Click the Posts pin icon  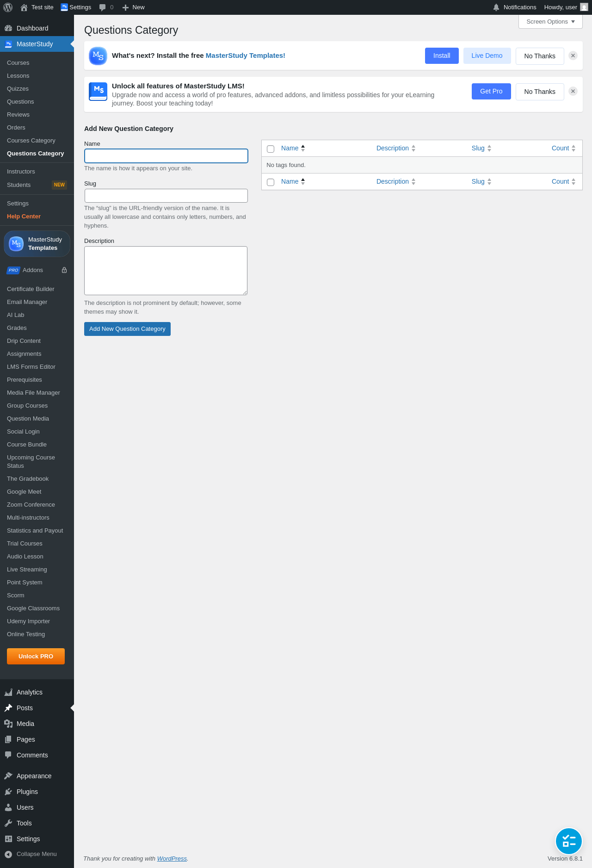pos(8,708)
